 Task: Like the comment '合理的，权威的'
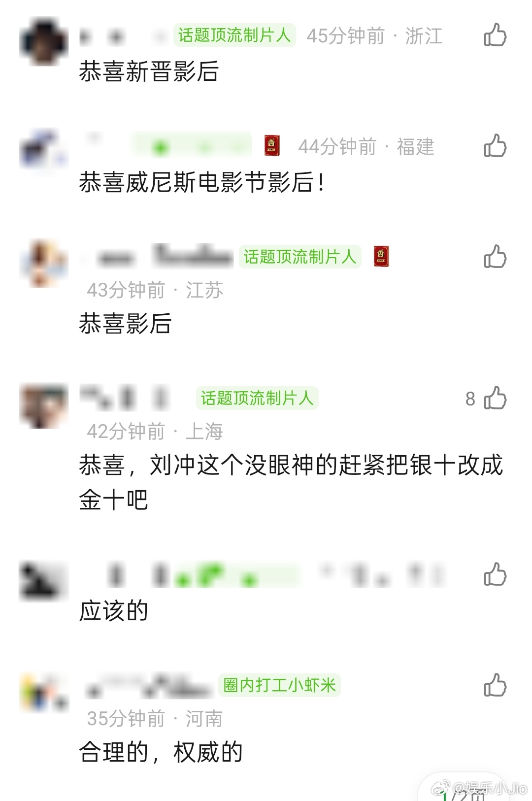(495, 685)
